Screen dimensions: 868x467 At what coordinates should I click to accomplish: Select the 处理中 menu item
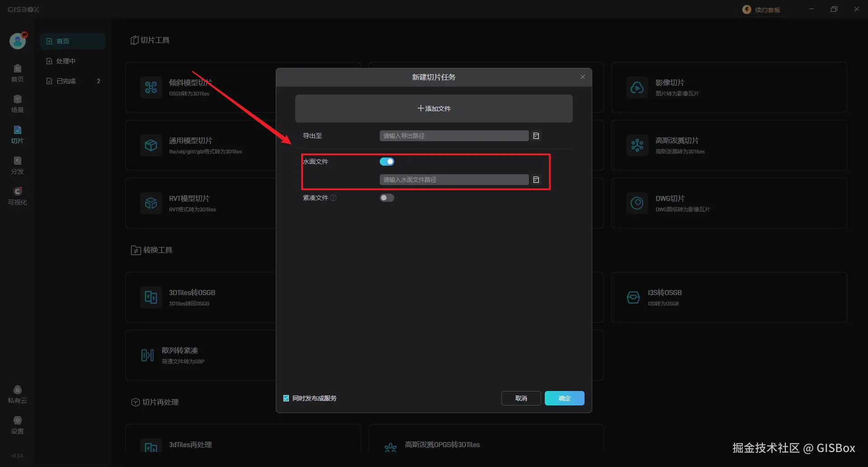tap(72, 61)
